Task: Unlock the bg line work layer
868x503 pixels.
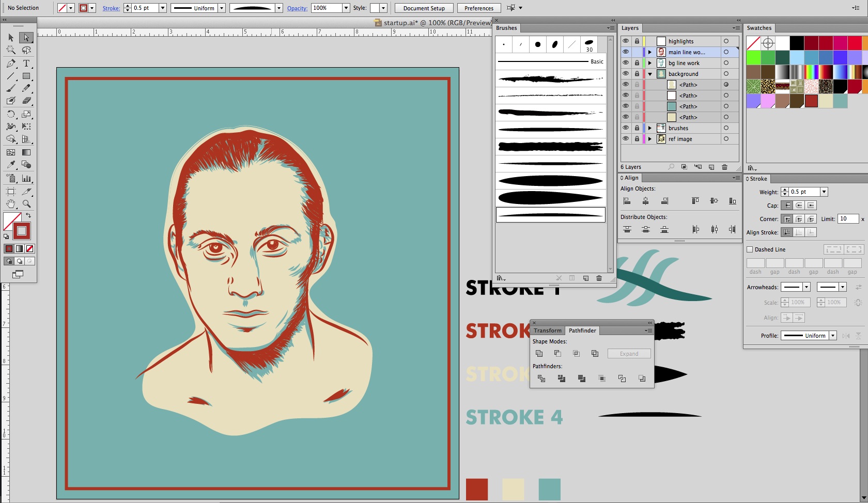Action: [637, 63]
